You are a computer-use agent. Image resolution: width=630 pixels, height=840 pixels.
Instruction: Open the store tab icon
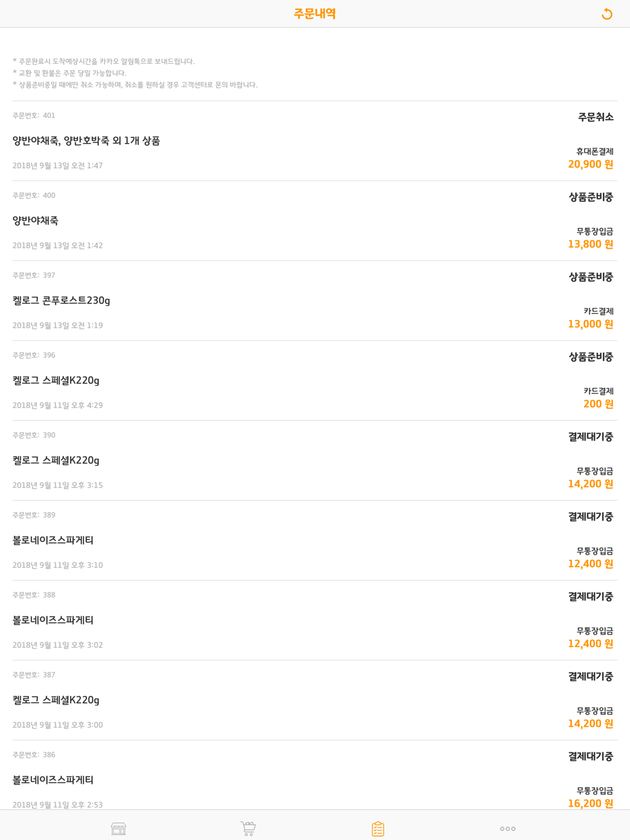tap(118, 829)
